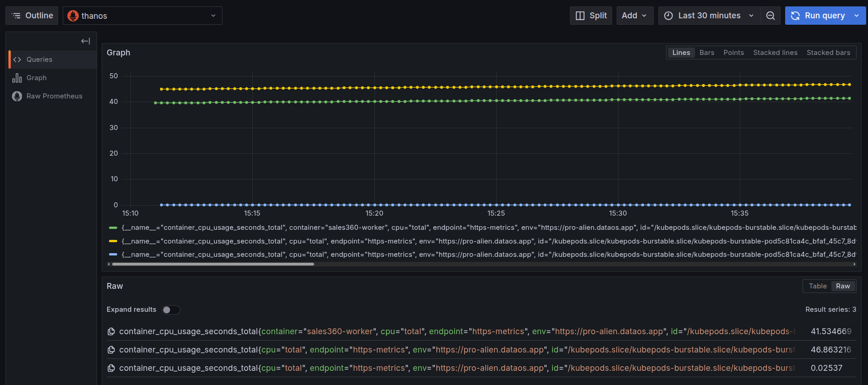Select Bars graph display mode
Image resolution: width=868 pixels, height=385 pixels.
pyautogui.click(x=706, y=53)
